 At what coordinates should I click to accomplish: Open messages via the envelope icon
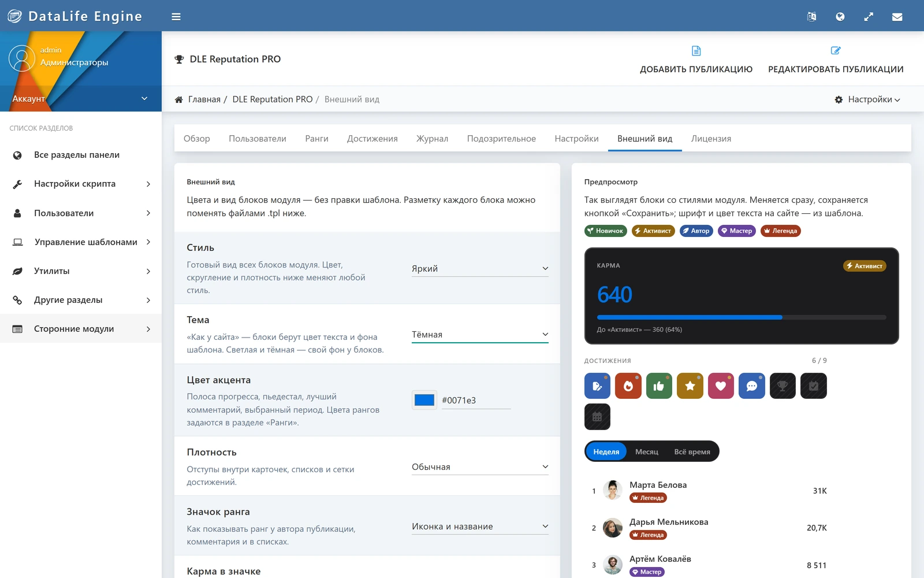[897, 17]
